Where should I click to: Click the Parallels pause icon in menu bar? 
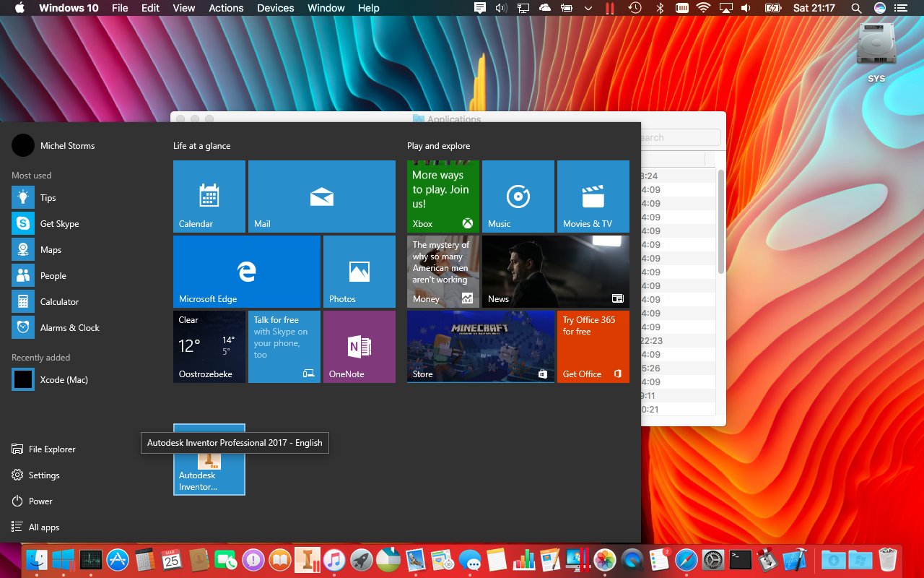pos(610,8)
